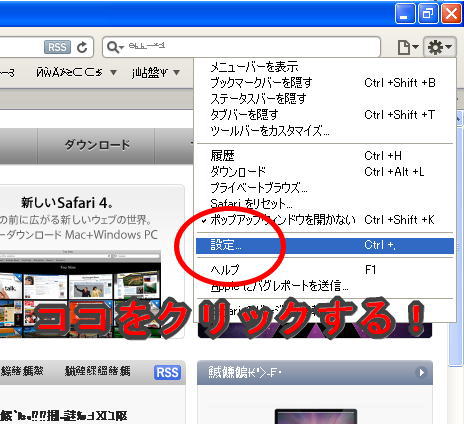Open the page menu icon
464x424 pixels.
[x=408, y=47]
